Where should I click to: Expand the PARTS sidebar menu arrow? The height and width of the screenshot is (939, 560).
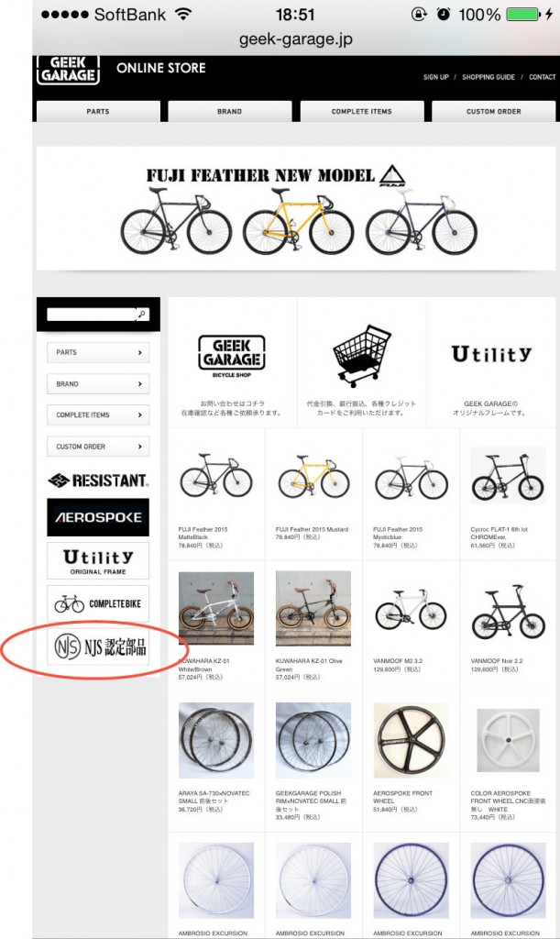pos(140,353)
